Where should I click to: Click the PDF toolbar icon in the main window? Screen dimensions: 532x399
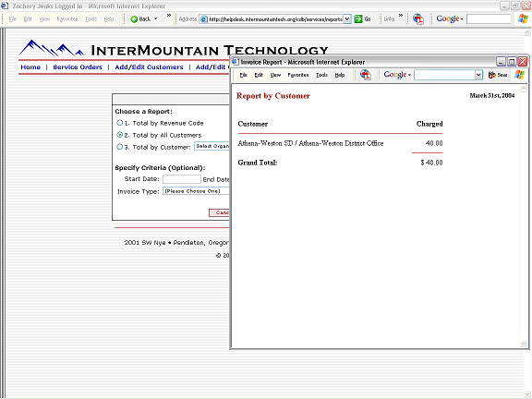pos(418,19)
